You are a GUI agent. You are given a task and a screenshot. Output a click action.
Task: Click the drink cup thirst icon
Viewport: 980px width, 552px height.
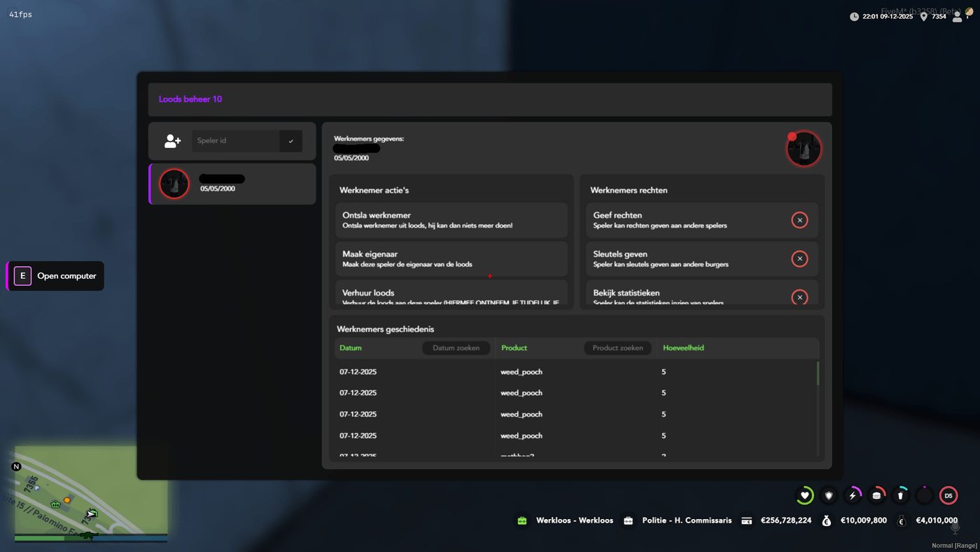point(901,495)
